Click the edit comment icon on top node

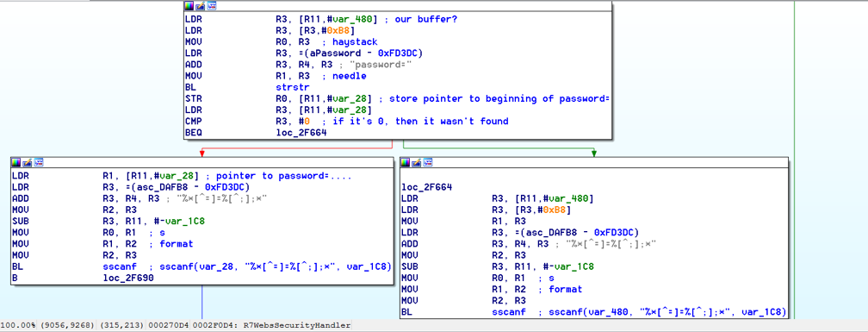click(201, 5)
